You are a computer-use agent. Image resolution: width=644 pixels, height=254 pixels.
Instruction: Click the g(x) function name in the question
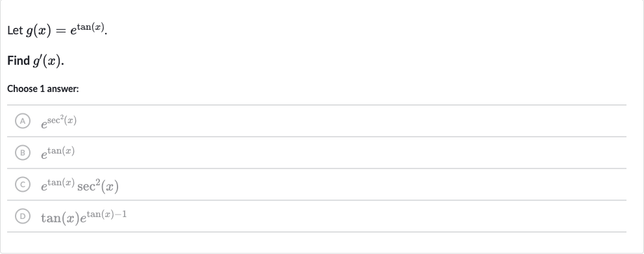click(38, 30)
